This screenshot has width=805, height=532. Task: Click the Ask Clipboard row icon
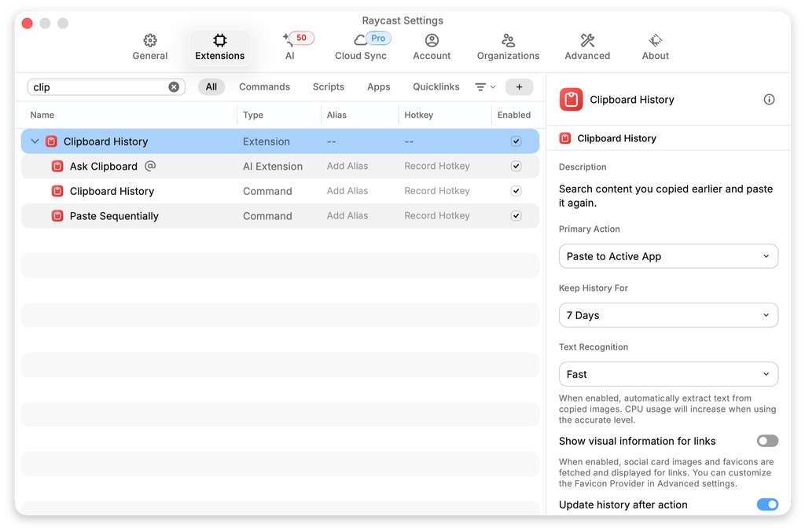point(57,167)
